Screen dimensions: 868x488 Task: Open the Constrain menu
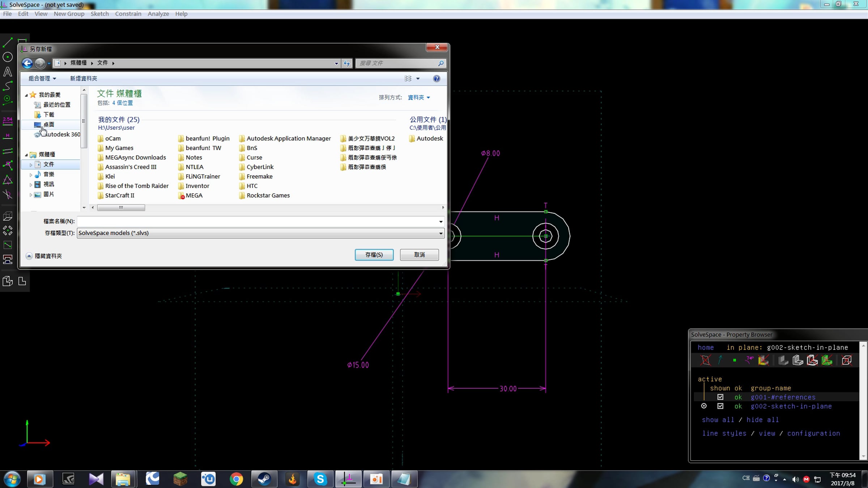click(x=128, y=14)
